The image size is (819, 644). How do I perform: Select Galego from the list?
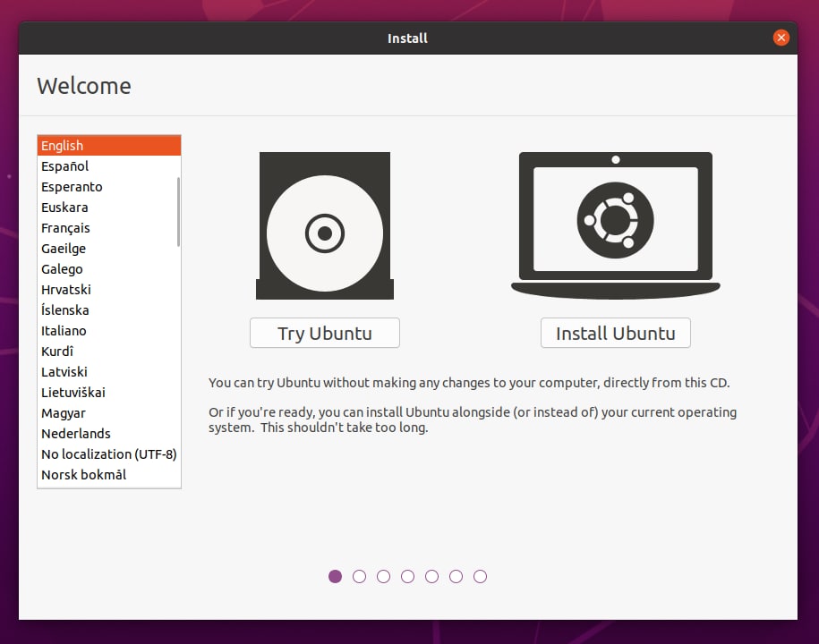click(x=109, y=268)
